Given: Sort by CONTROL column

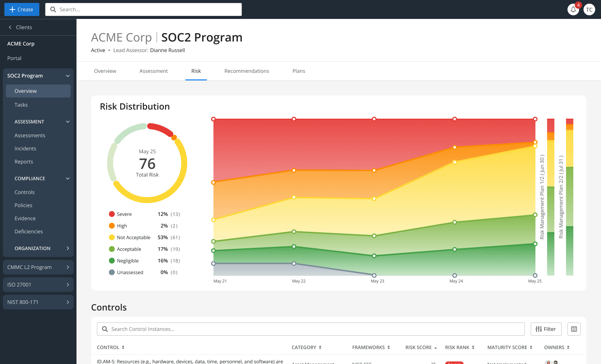Looking at the screenshot, I should click(x=111, y=348).
